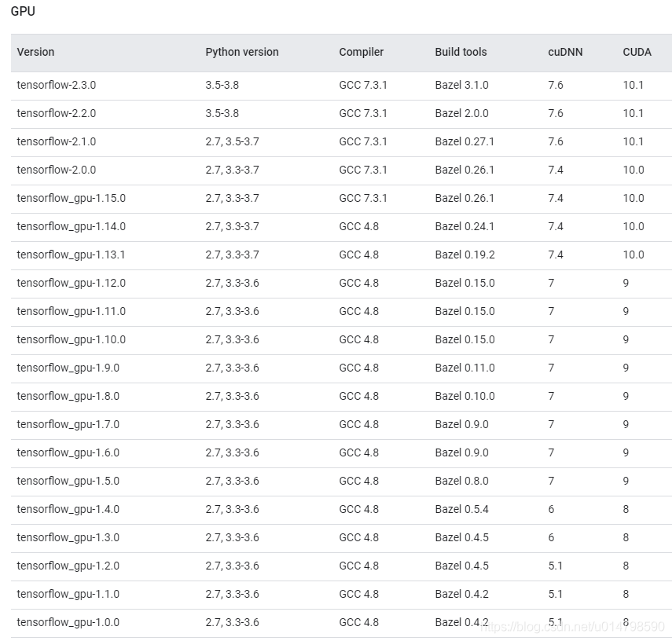This screenshot has height=641, width=672.
Task: Click cuDNN 7.6 in tensorflow-2.3.0 row
Action: tap(556, 85)
